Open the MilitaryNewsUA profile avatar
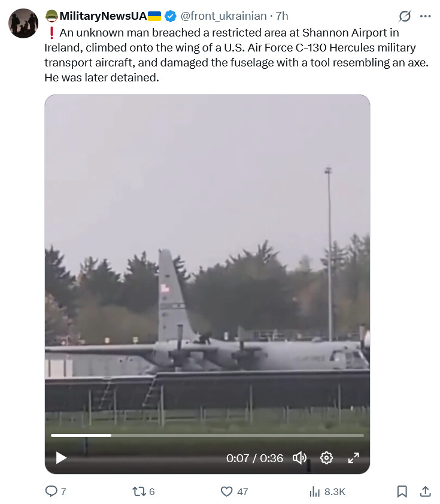 pos(23,23)
